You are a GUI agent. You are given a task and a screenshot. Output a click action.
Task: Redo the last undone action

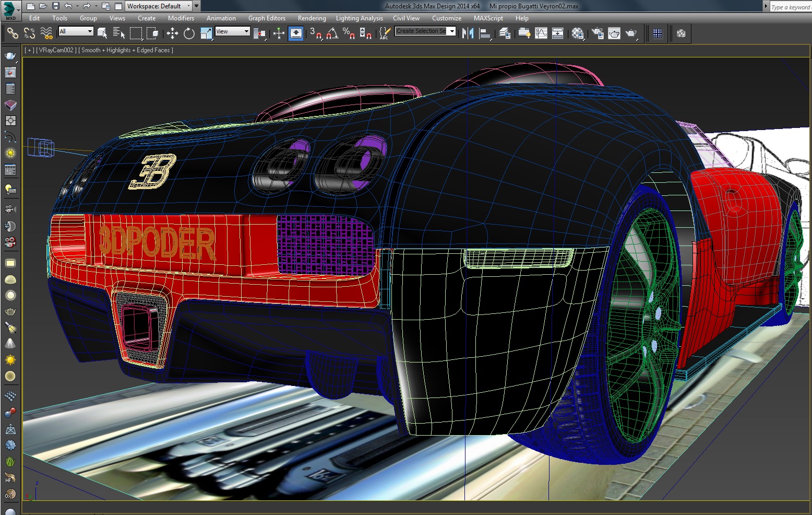tap(87, 6)
